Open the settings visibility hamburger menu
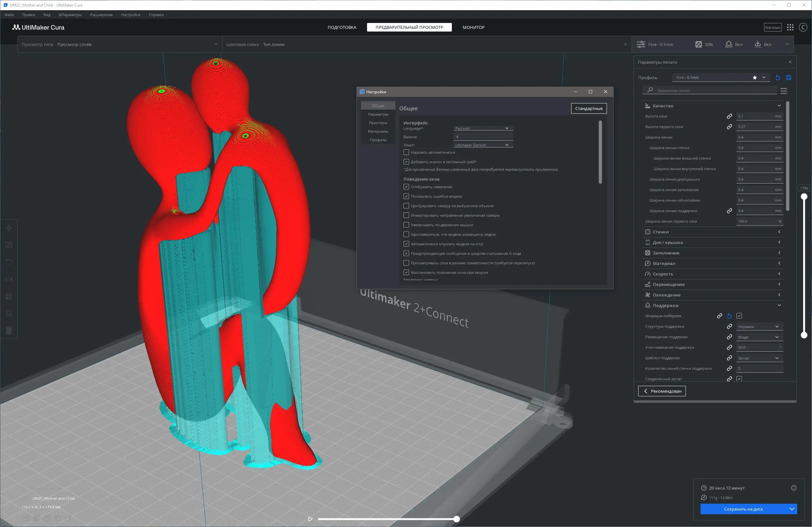 tap(784, 91)
